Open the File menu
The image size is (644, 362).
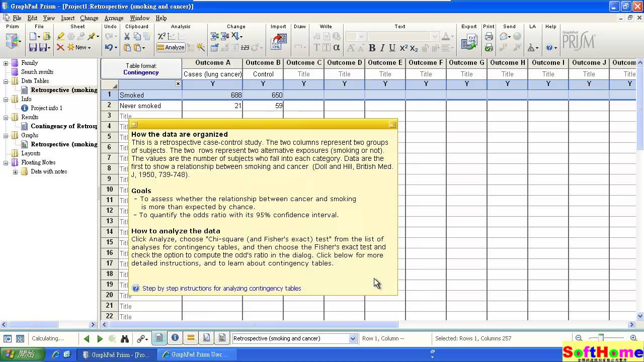pyautogui.click(x=17, y=18)
